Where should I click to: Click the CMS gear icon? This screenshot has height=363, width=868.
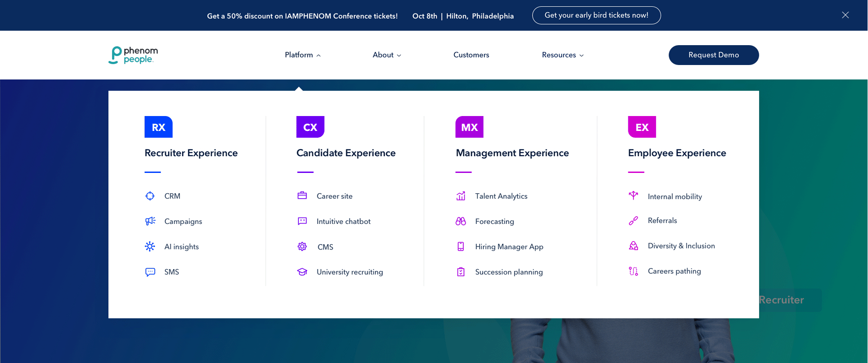point(302,247)
